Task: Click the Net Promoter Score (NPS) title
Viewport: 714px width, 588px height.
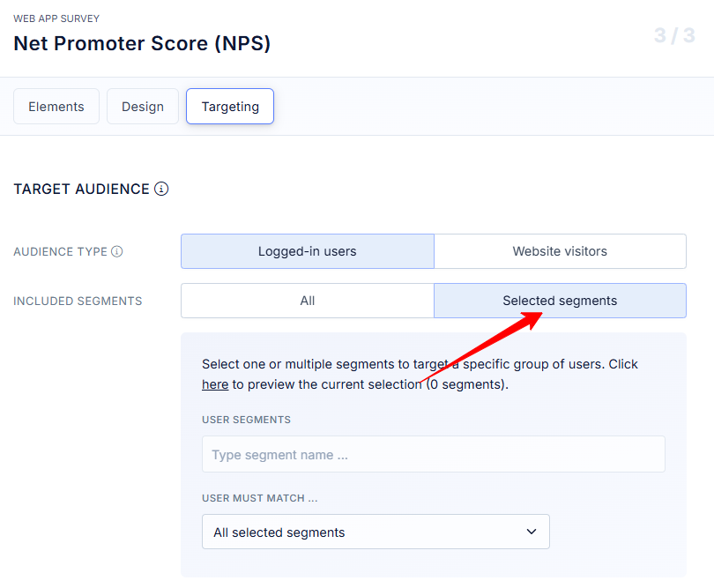Action: pos(142,43)
